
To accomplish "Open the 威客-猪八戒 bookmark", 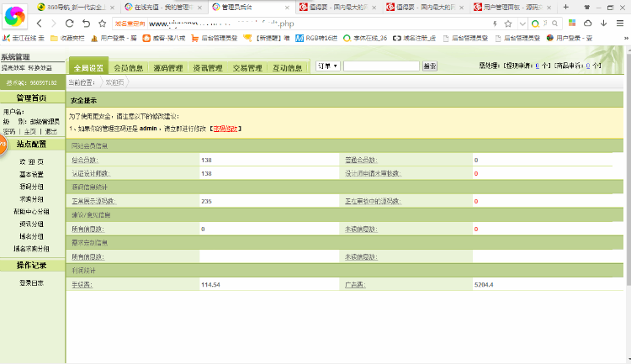I will [x=164, y=38].
